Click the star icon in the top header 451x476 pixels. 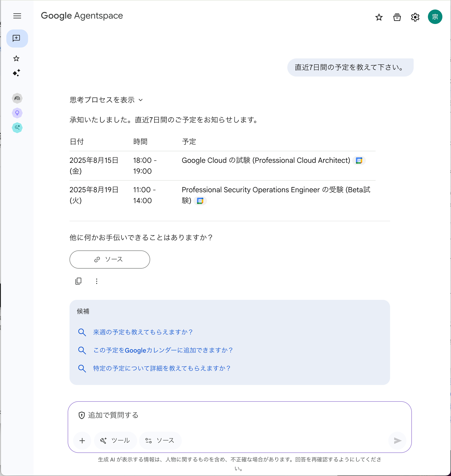click(379, 17)
